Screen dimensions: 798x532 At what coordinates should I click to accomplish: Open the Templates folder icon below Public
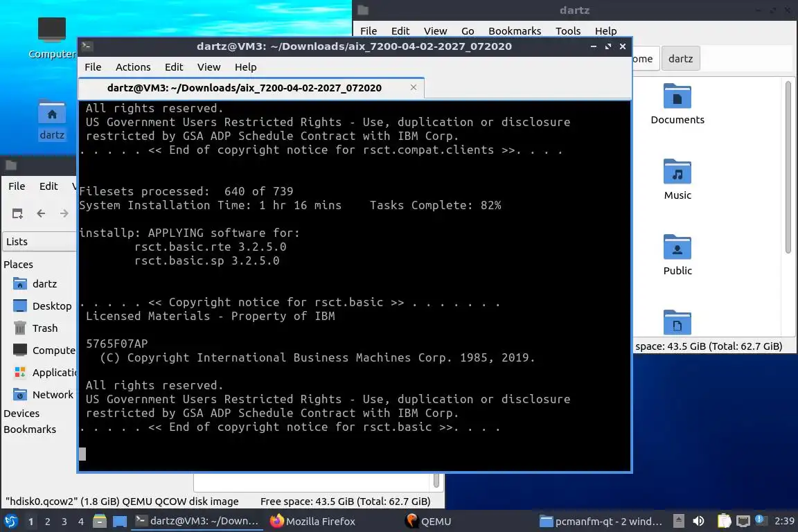[677, 322]
